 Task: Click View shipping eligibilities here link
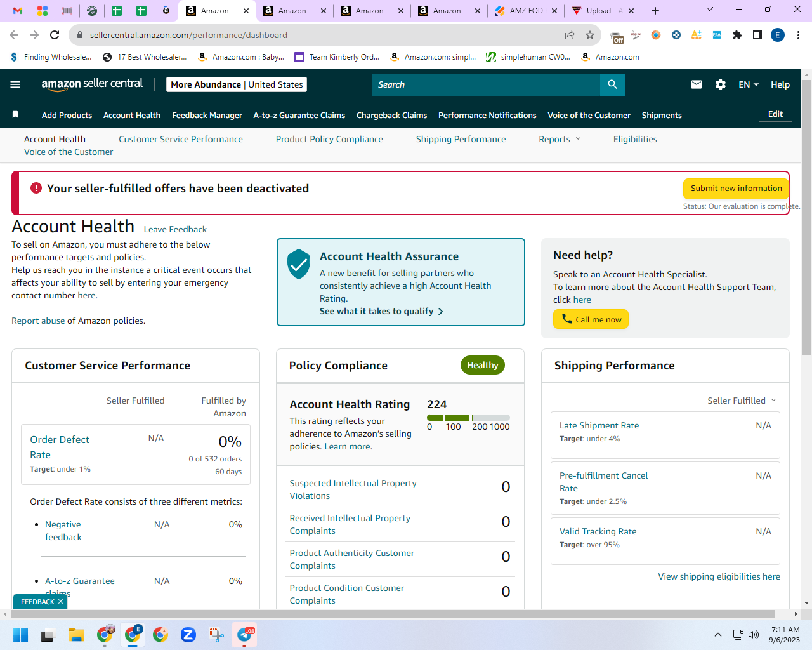tap(719, 576)
